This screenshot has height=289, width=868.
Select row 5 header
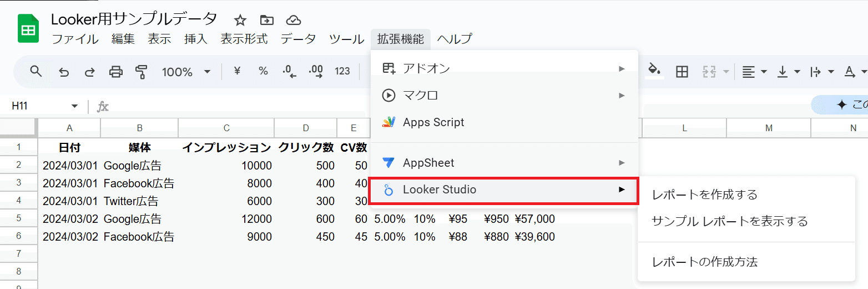(x=19, y=218)
